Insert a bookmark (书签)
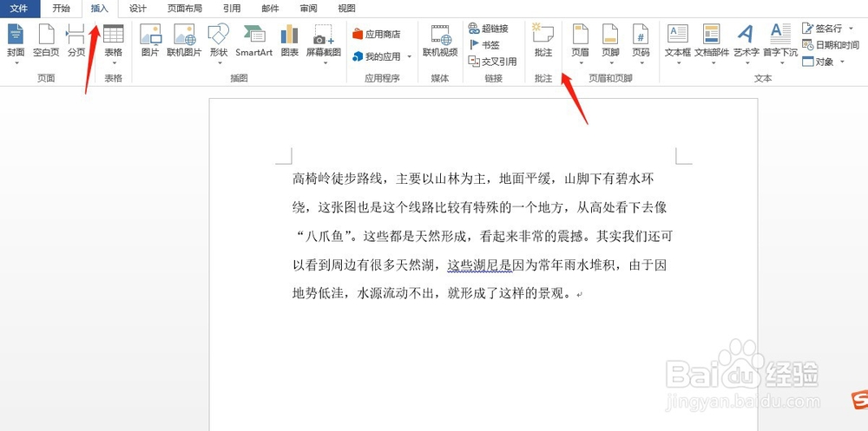The height and width of the screenshot is (431, 868). (x=484, y=45)
